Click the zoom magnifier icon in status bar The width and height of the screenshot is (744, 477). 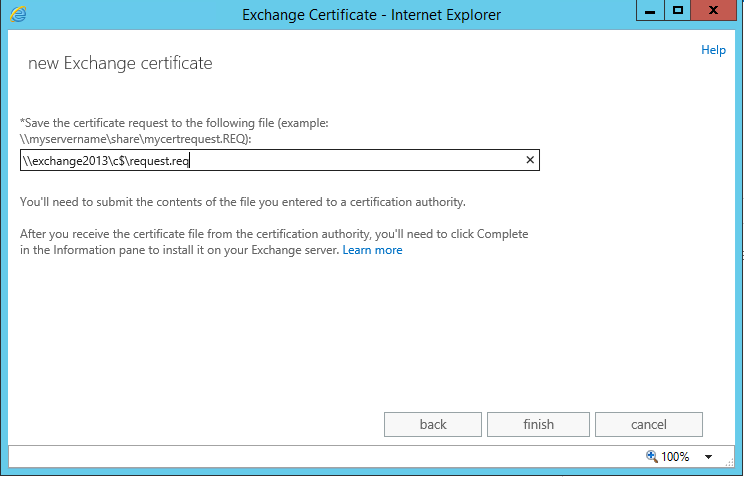[x=652, y=456]
